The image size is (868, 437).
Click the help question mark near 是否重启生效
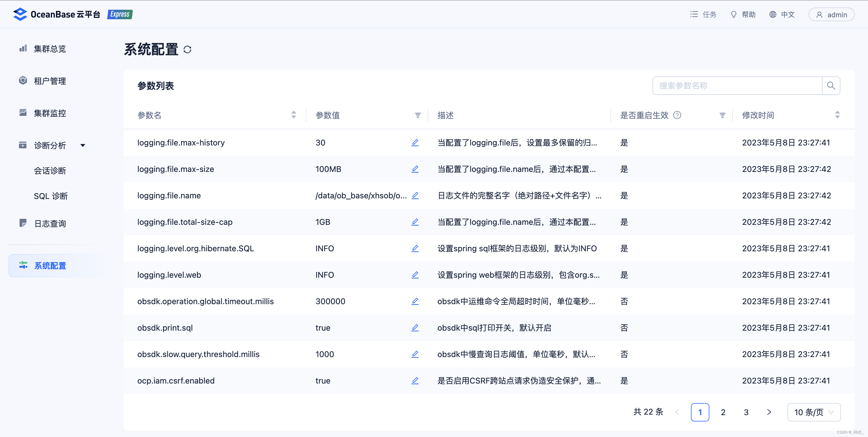coord(677,115)
